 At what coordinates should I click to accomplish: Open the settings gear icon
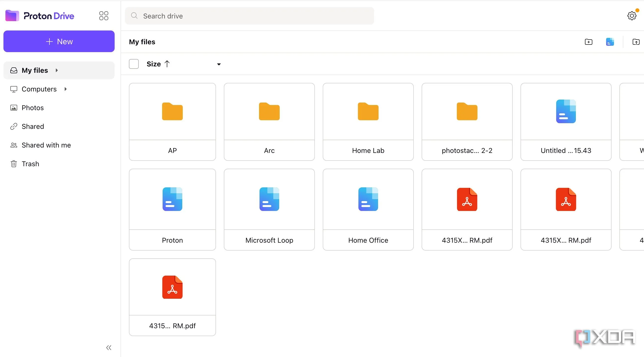[632, 16]
